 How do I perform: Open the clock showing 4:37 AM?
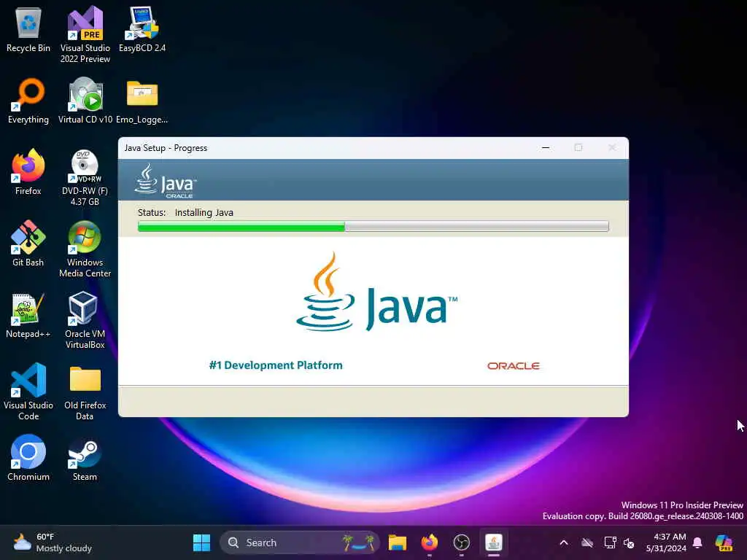(x=666, y=542)
